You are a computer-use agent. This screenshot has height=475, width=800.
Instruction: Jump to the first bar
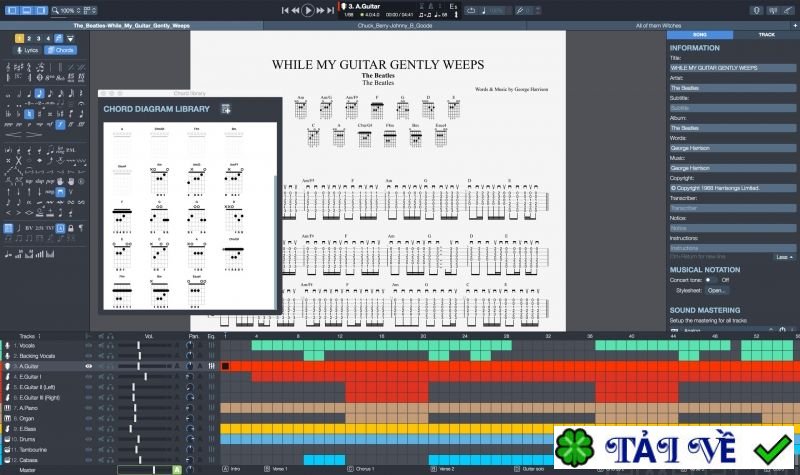(x=285, y=10)
